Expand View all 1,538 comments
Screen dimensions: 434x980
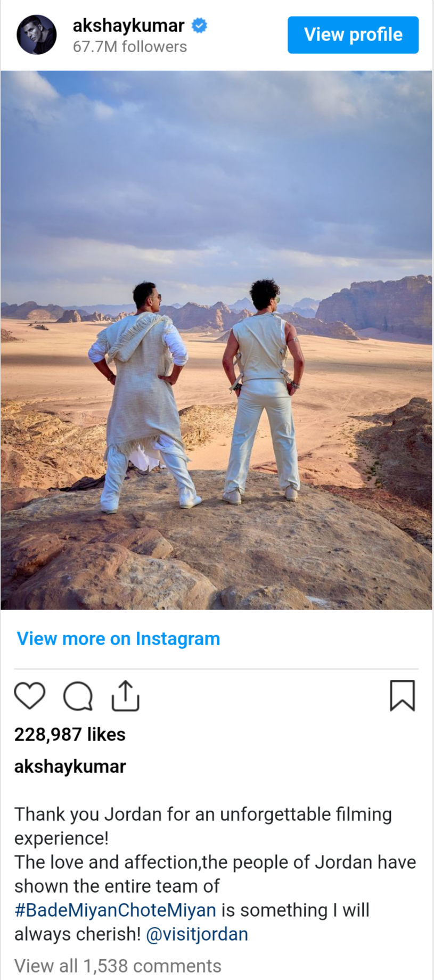pos(118,966)
